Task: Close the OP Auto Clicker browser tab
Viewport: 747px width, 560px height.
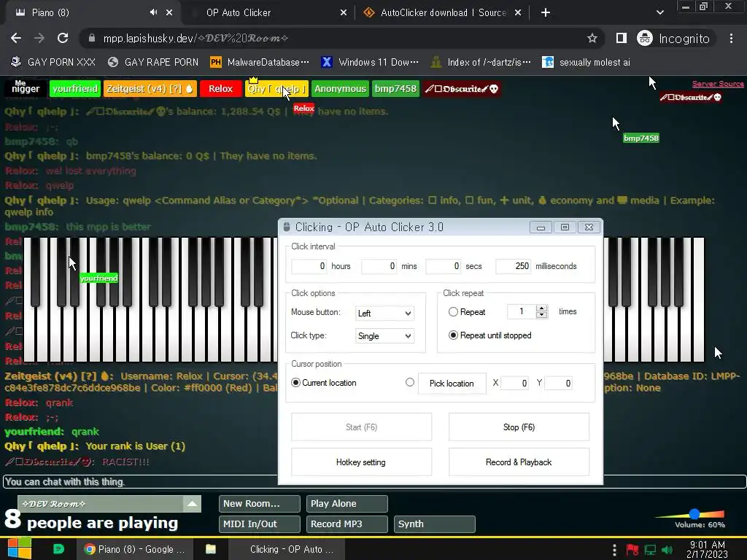Action: 344,13
